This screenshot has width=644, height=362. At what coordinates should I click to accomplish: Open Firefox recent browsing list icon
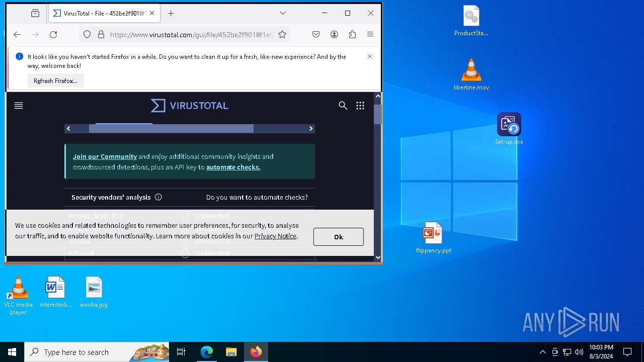click(x=35, y=14)
